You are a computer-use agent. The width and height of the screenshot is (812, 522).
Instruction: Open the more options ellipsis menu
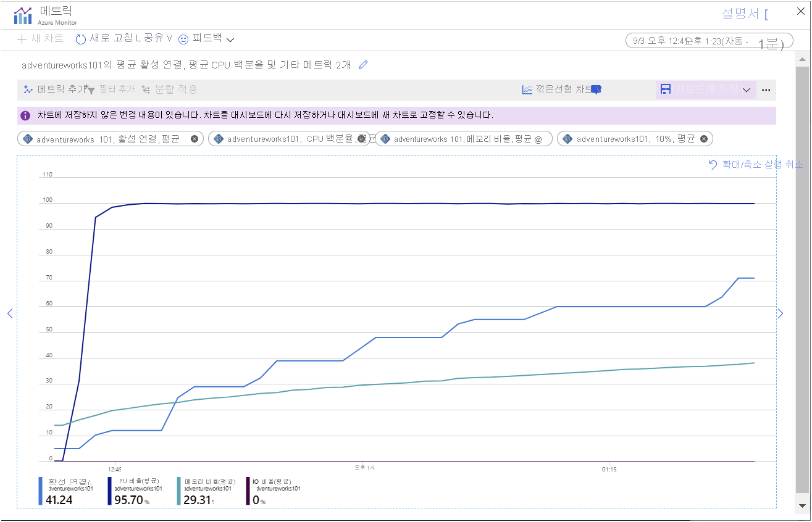click(x=766, y=90)
